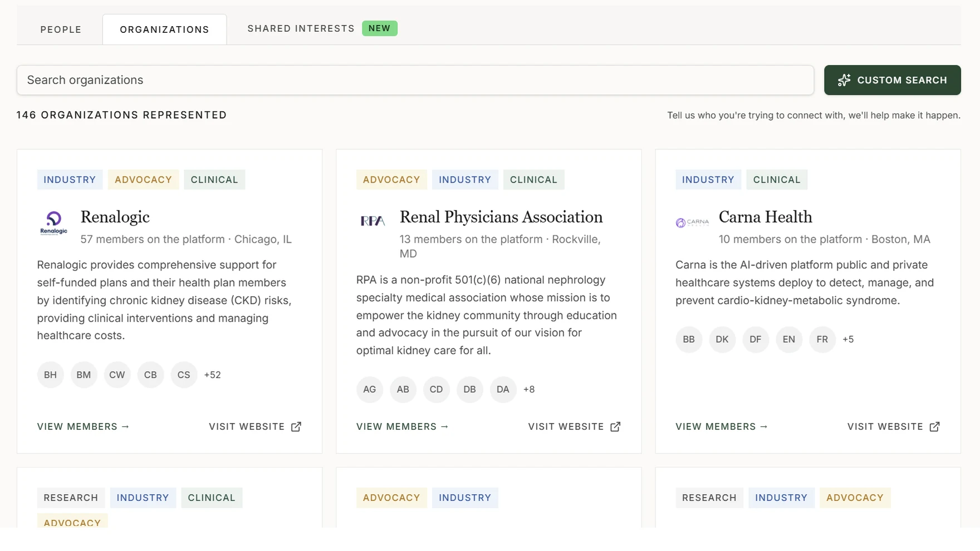Image resolution: width=980 pixels, height=551 pixels.
Task: Click +52 more members in Renalogic
Action: (x=213, y=375)
